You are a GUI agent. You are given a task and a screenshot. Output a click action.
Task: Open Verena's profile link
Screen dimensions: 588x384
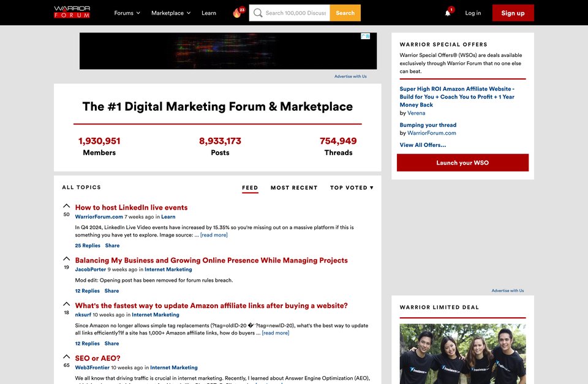417,113
